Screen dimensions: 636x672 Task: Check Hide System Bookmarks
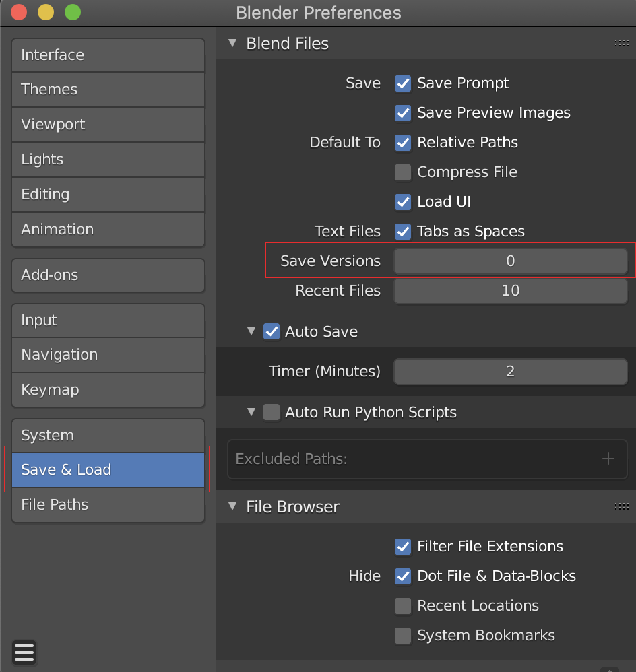pyautogui.click(x=403, y=636)
